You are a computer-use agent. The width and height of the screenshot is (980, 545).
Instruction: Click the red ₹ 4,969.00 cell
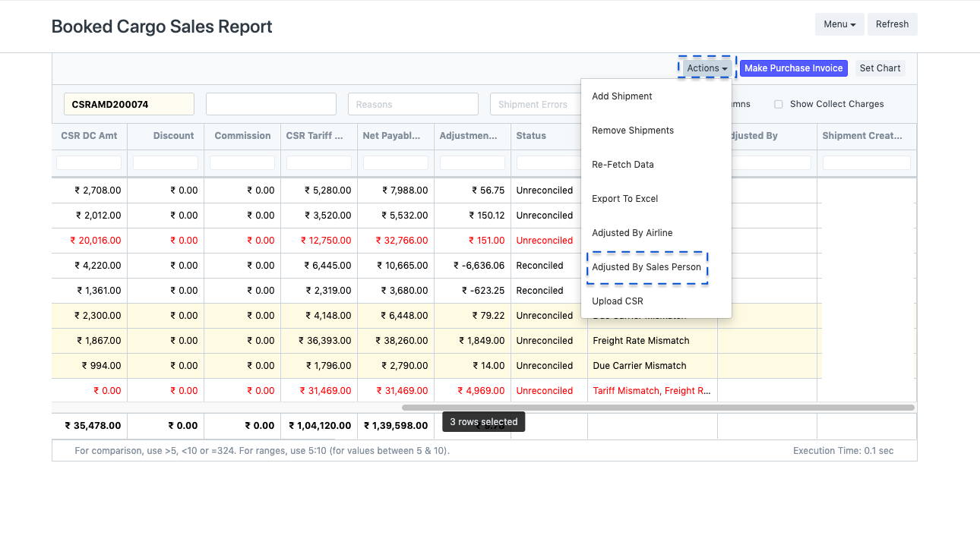pos(473,391)
